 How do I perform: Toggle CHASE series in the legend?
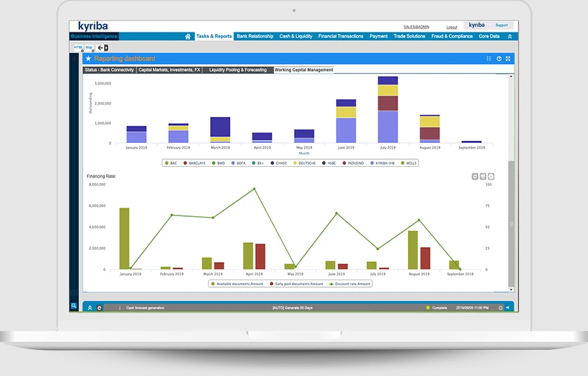(279, 163)
